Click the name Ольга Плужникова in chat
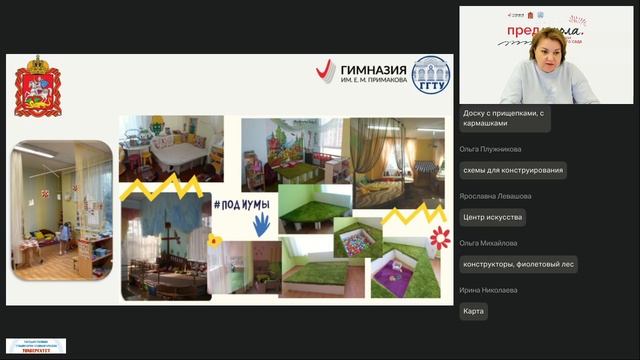 click(490, 149)
